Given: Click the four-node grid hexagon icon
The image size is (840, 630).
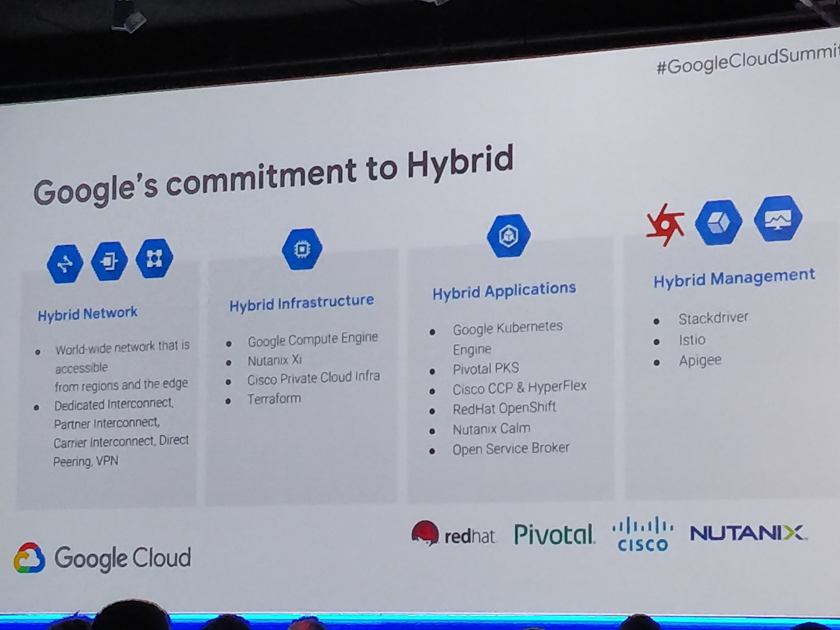Looking at the screenshot, I should coord(154,258).
